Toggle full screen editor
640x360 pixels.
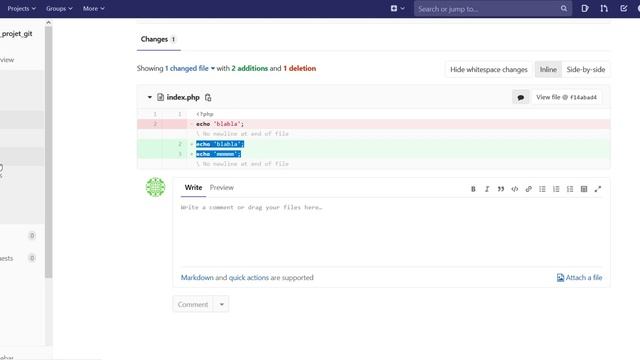[598, 189]
